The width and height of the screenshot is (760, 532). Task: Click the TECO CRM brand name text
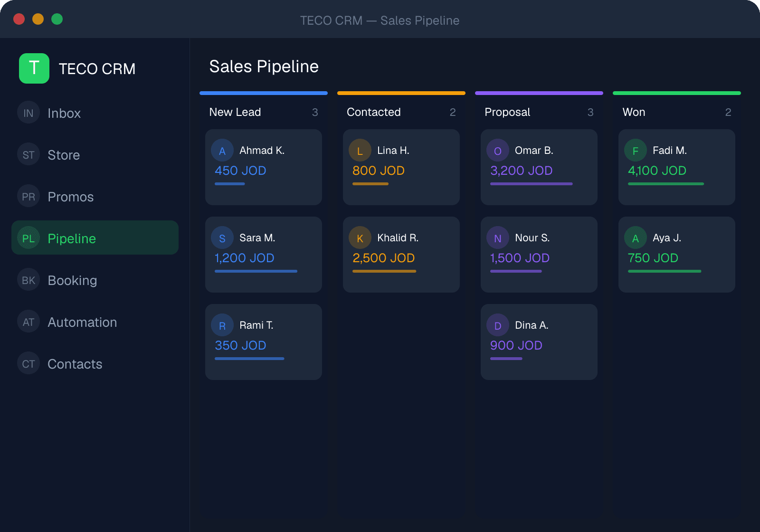click(97, 69)
